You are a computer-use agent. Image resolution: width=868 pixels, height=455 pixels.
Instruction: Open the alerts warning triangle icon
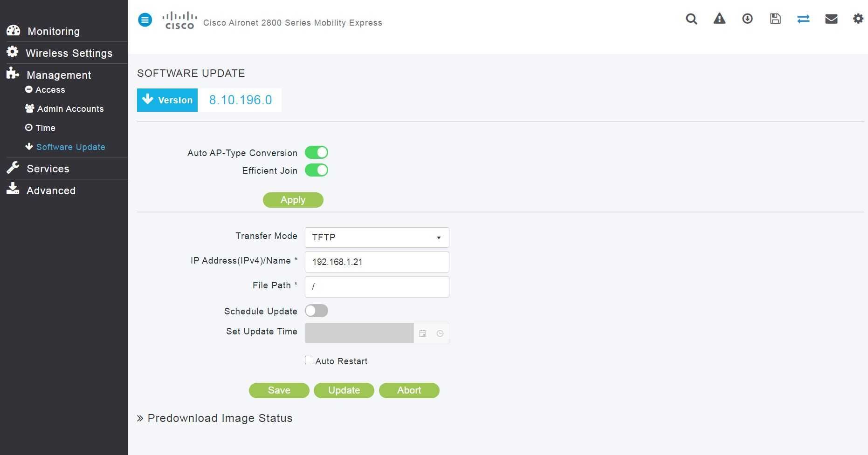tap(719, 19)
